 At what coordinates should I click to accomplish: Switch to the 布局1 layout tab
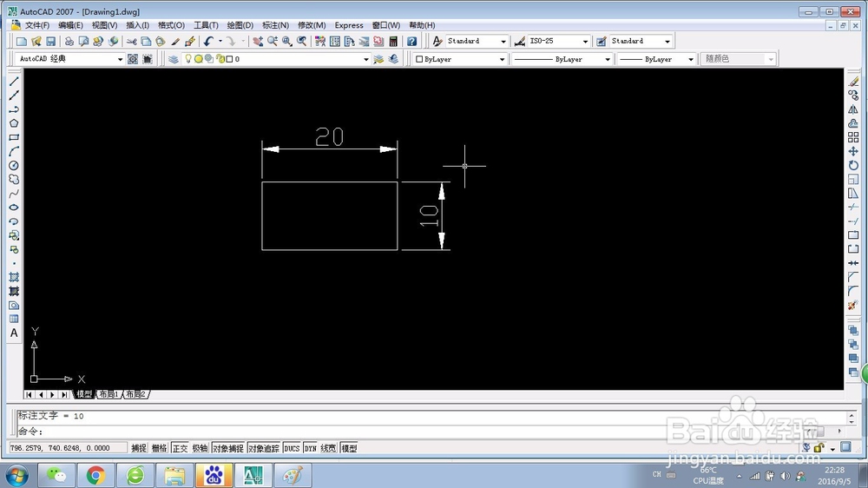108,394
